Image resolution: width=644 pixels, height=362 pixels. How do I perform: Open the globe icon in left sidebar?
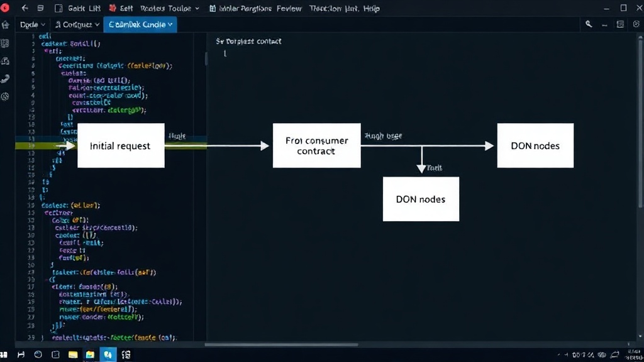(5, 96)
